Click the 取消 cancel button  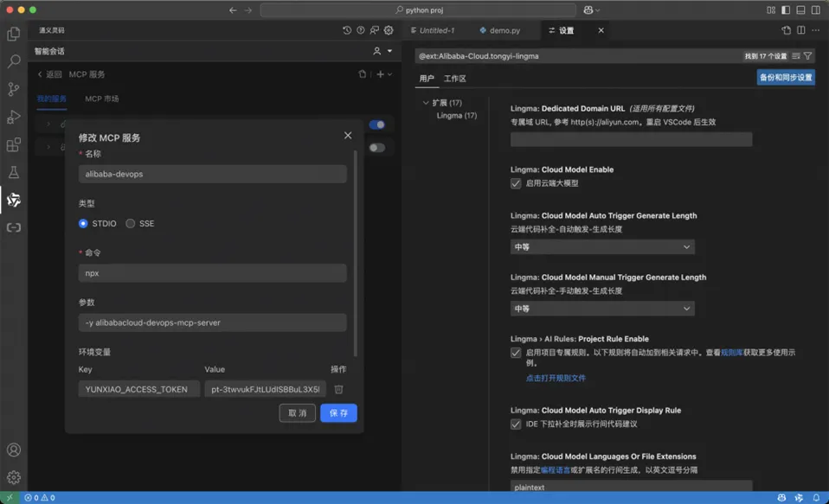click(x=297, y=413)
